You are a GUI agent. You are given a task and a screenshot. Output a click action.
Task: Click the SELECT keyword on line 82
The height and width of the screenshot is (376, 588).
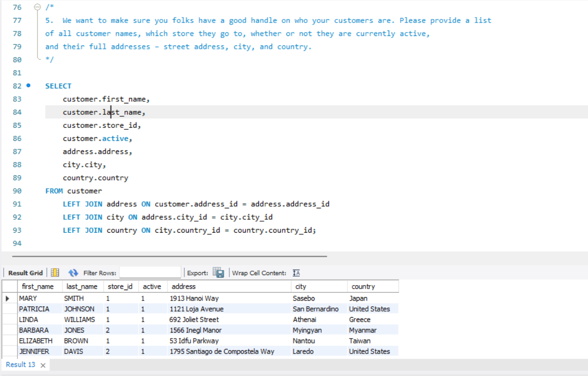pos(58,86)
